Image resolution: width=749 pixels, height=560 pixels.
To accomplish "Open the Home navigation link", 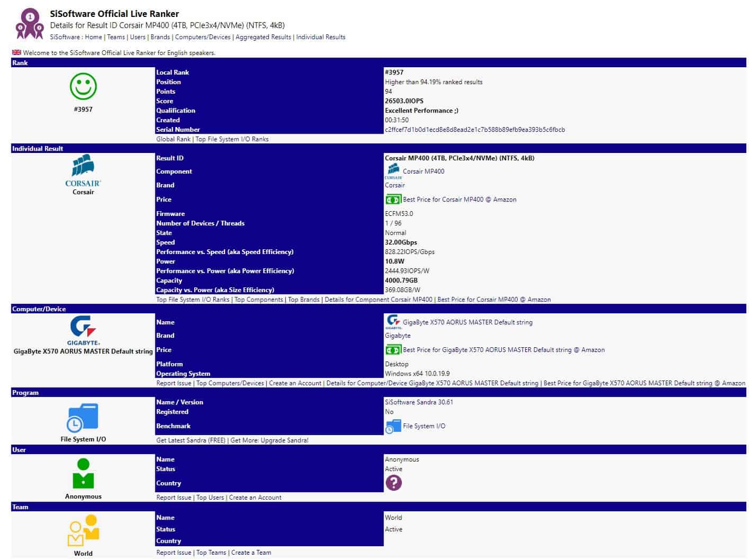I will (x=93, y=37).
